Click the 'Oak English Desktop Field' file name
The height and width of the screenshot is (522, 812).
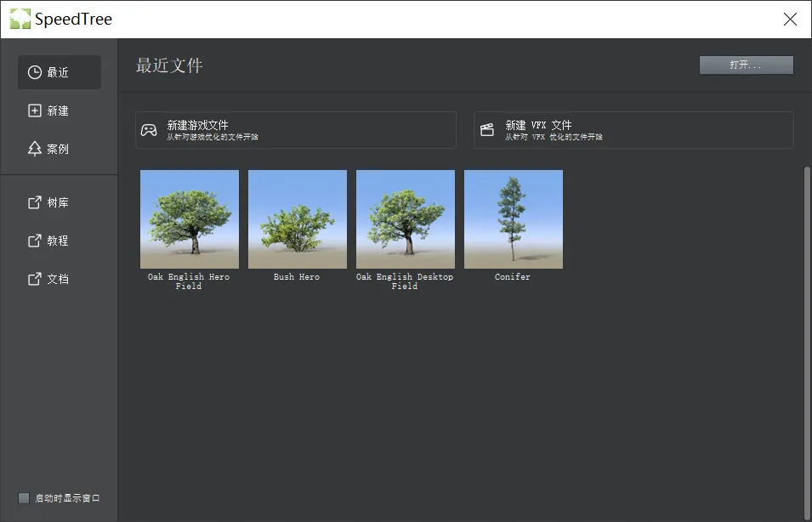coord(405,281)
